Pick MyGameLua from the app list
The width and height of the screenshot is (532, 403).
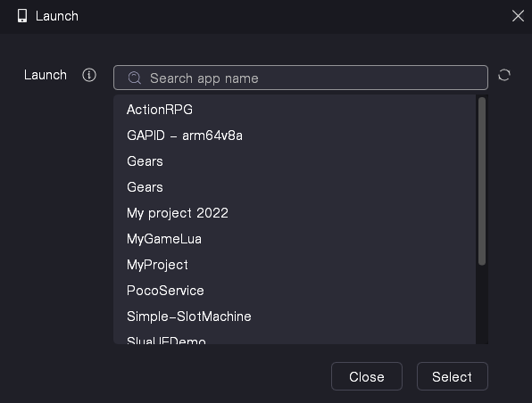[x=295, y=239]
